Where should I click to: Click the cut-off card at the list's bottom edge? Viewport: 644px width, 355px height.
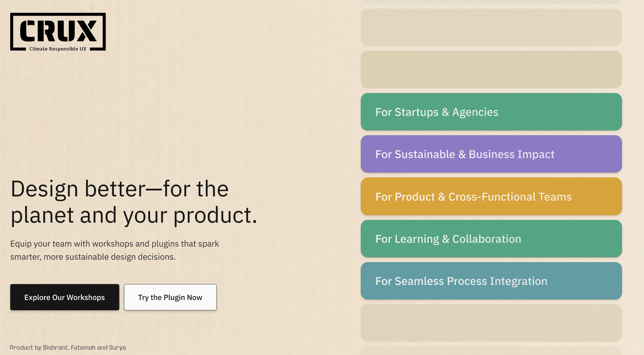tap(491, 351)
